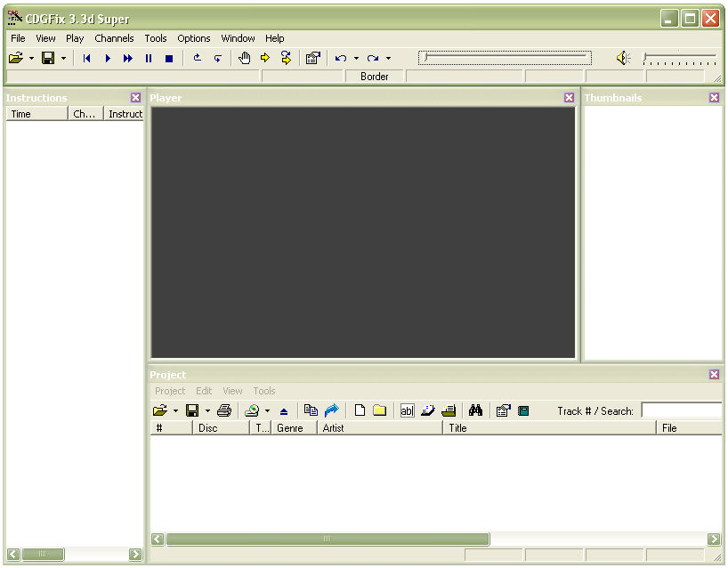Expand the main toolbar Save dropdown arrow
Viewport: 728px width, 568px height.
coord(63,59)
